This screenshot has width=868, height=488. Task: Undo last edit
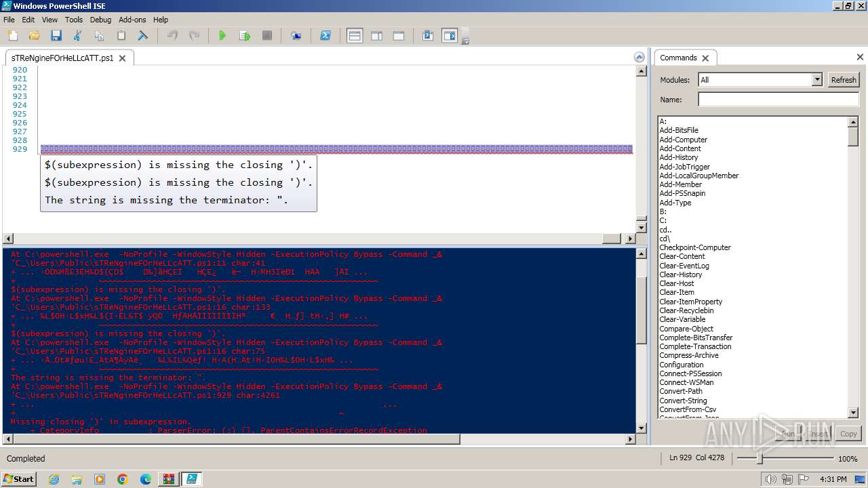point(172,35)
